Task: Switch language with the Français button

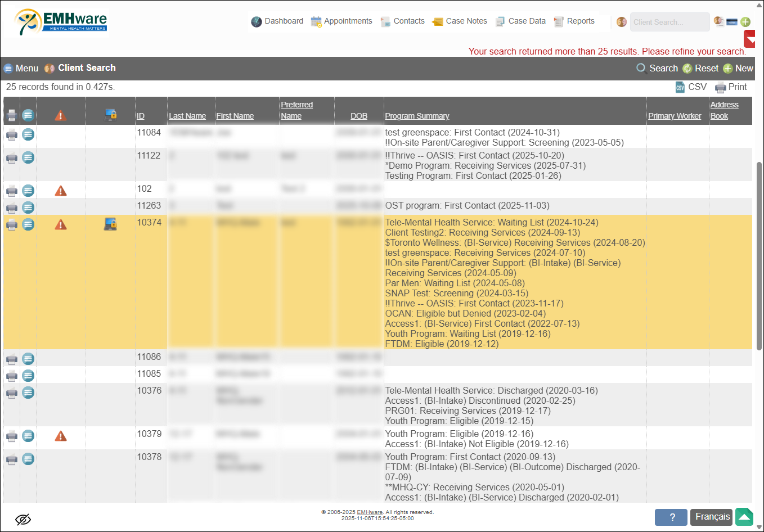Action: (x=712, y=517)
